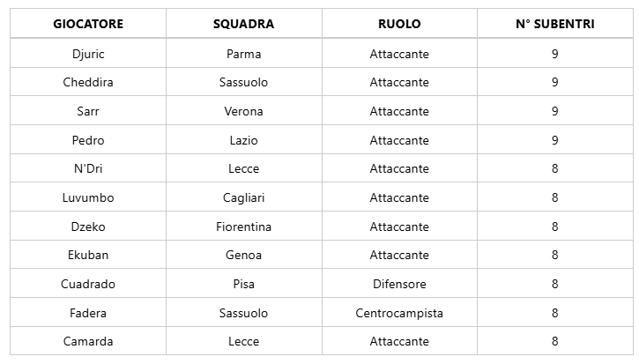Click the Fiorentina team cell
Image resolution: width=639 pixels, height=364 pixels.
pos(243,227)
